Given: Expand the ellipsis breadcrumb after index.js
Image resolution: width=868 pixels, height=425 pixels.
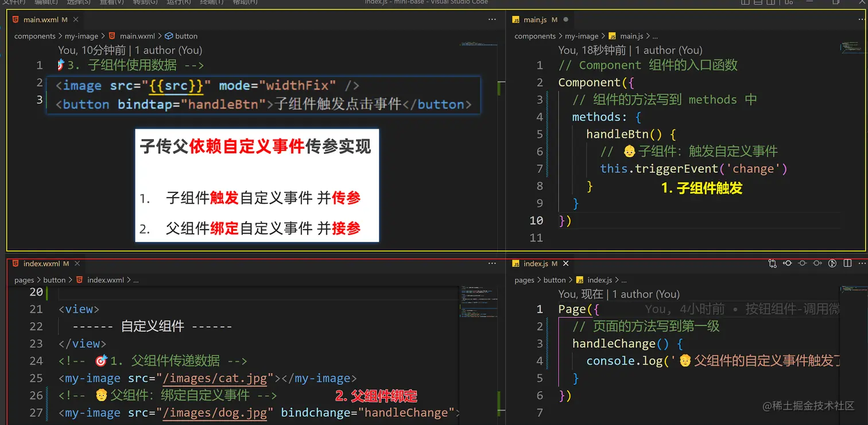Looking at the screenshot, I should [624, 280].
